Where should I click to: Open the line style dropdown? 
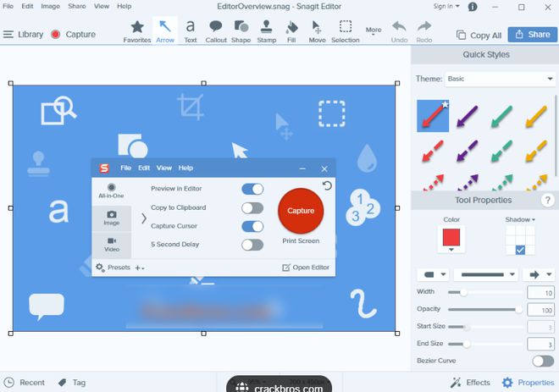[485, 274]
